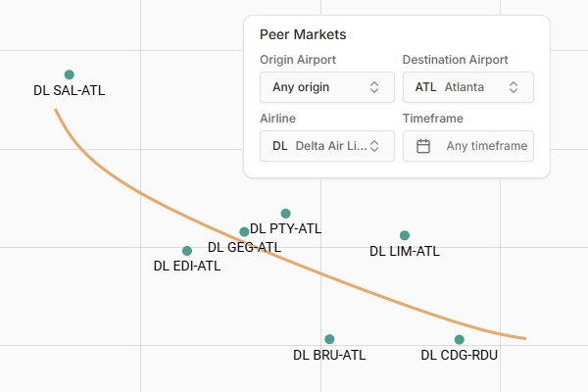Select the DL SAL-ATL data point
The width and height of the screenshot is (588, 392).
(69, 74)
